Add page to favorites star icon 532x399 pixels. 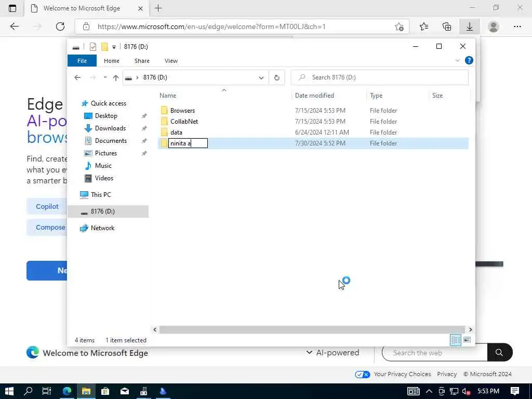click(x=400, y=26)
